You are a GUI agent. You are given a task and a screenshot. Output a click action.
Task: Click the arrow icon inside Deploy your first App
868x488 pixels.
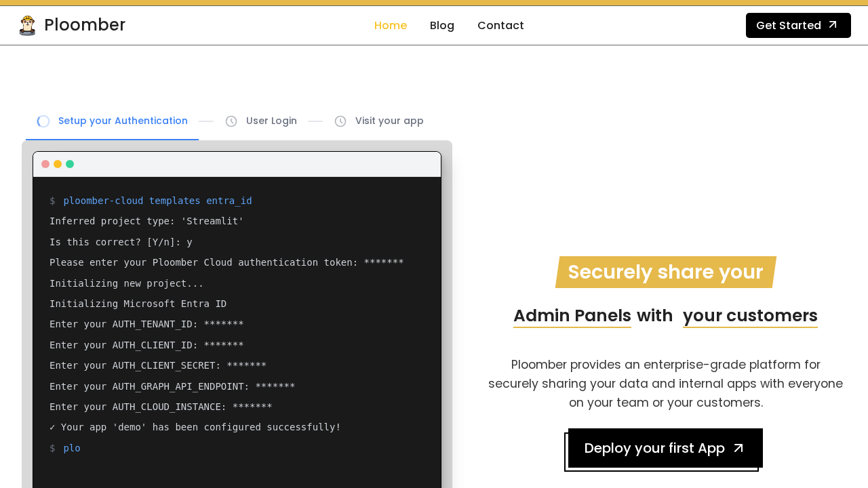[x=737, y=447]
